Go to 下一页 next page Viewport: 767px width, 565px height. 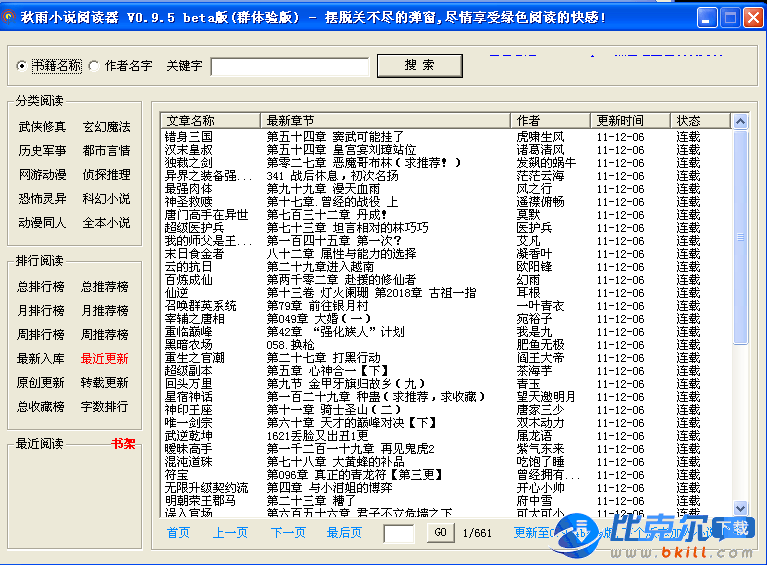288,533
